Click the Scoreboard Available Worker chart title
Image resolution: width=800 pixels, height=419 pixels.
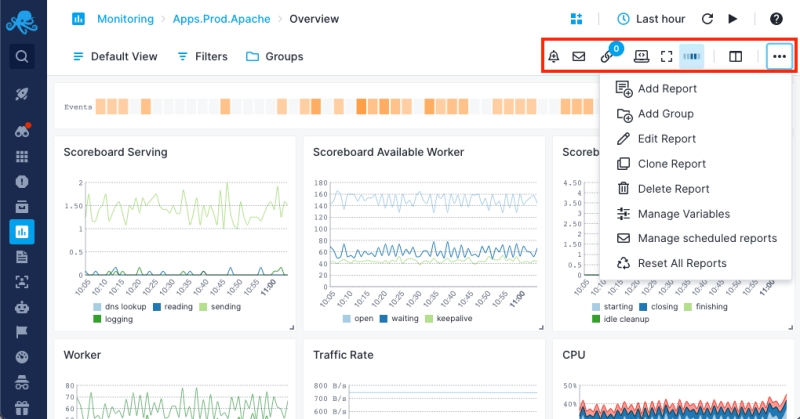388,152
